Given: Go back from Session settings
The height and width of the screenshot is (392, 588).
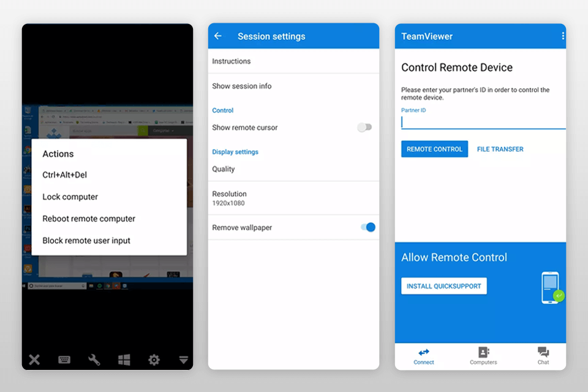Looking at the screenshot, I should tap(218, 36).
